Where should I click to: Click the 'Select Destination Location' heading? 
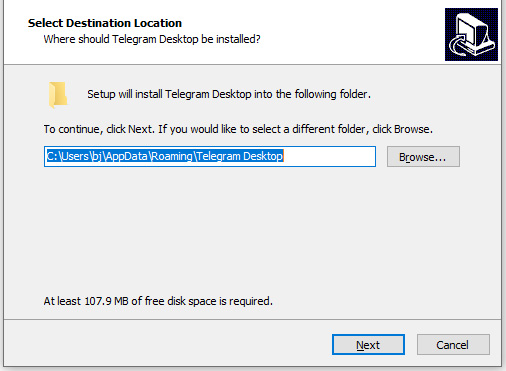[x=105, y=23]
